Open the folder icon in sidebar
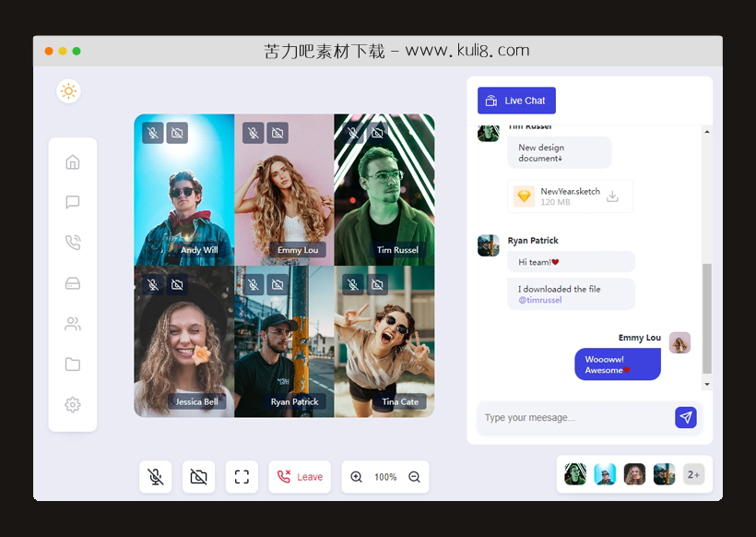The height and width of the screenshot is (537, 756). click(x=73, y=364)
